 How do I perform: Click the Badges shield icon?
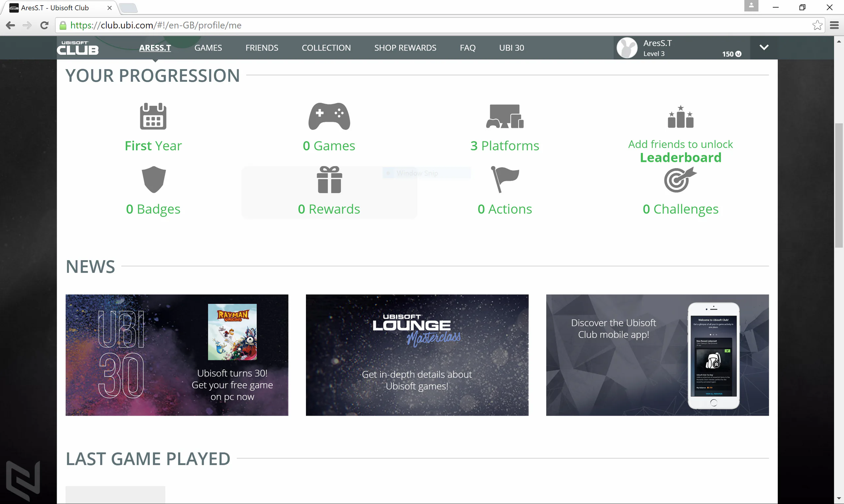pos(154,179)
